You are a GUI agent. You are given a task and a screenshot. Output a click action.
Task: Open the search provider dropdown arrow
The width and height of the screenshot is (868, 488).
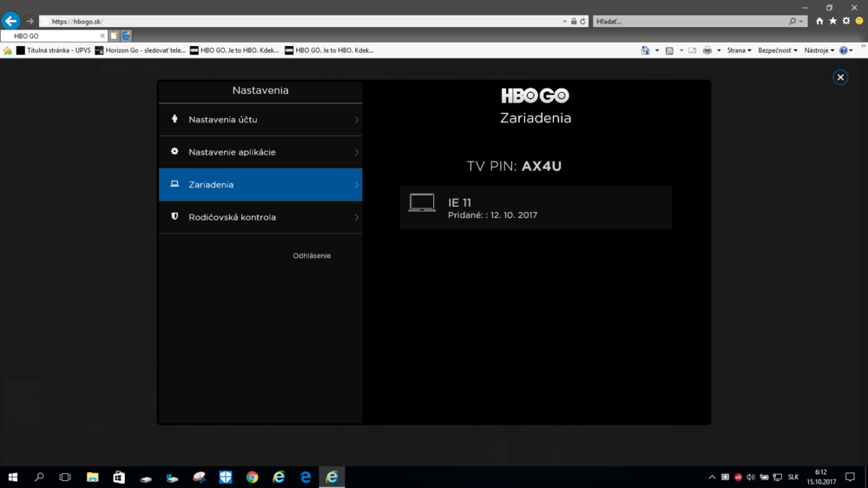tap(800, 21)
